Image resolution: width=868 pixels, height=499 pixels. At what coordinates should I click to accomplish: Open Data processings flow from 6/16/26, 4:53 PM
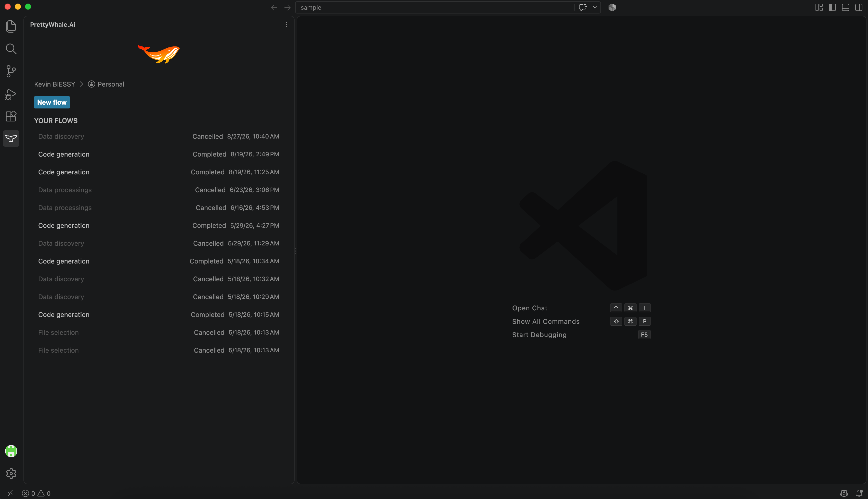click(x=159, y=208)
